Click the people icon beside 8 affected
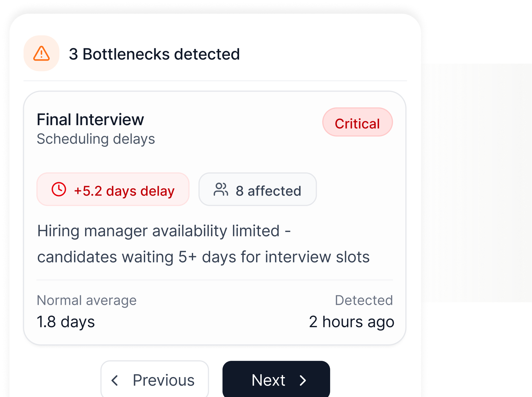This screenshot has width=532, height=397. [221, 190]
